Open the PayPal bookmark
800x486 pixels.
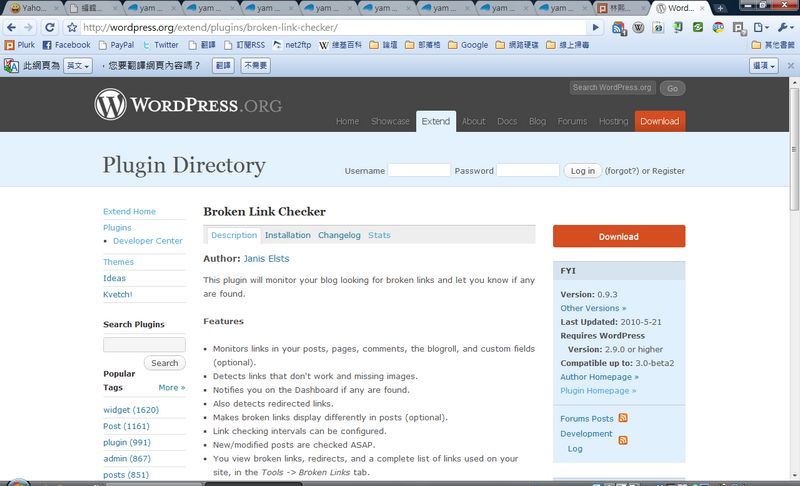[x=116, y=45]
